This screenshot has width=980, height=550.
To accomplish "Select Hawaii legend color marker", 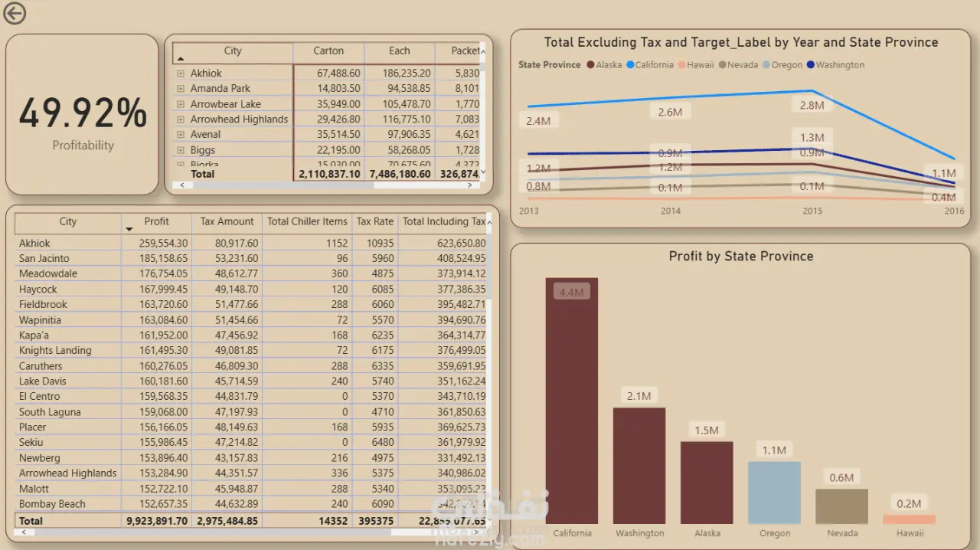I will click(x=681, y=65).
